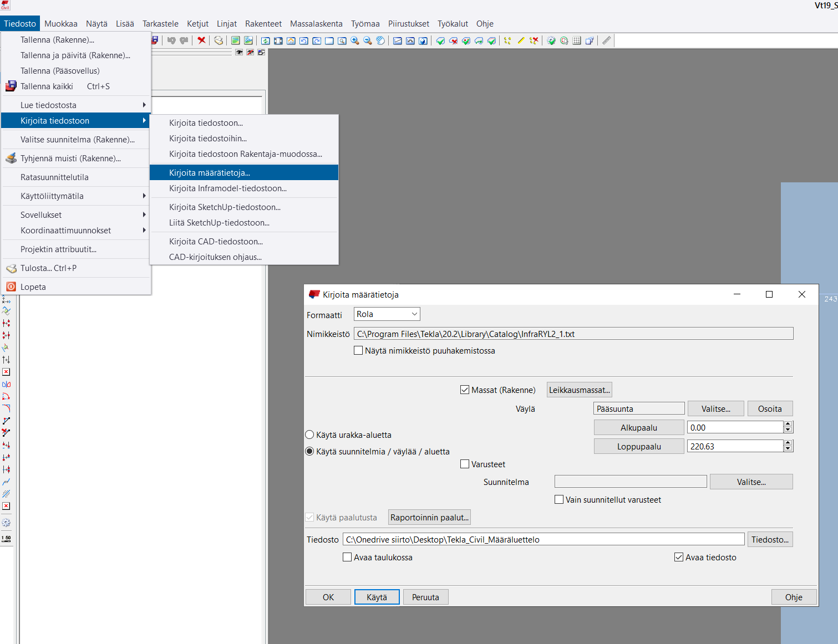The image size is (838, 644).
Task: Click the checkmark with red X icon
Action: click(453, 40)
